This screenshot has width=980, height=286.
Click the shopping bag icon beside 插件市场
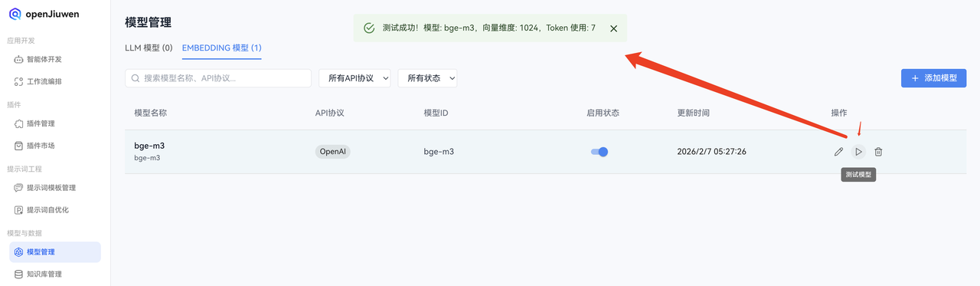click(19, 146)
